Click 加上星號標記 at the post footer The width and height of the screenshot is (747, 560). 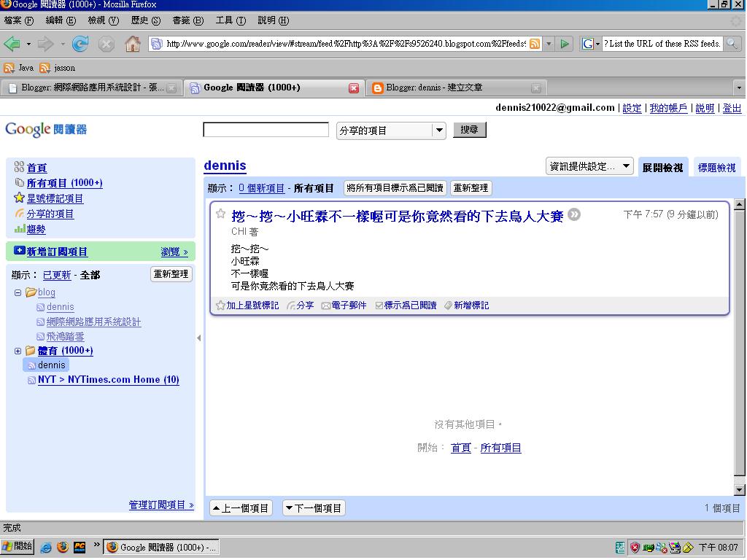point(248,306)
